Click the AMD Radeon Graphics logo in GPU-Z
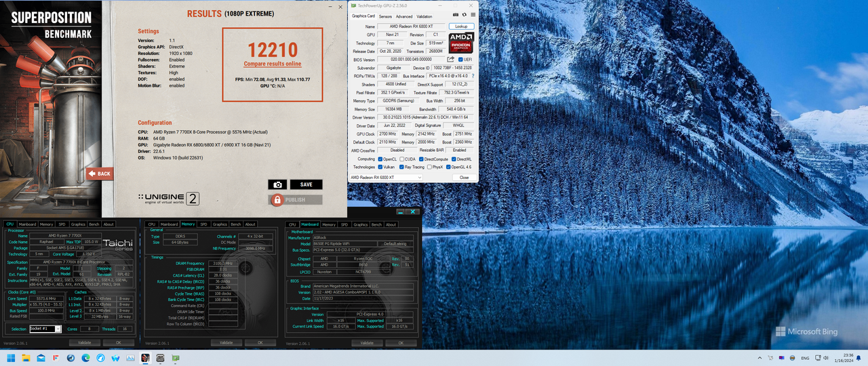 coord(460,43)
